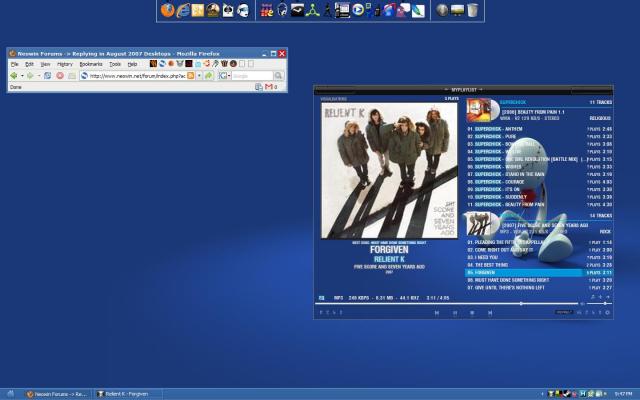
Task: Click the Firefox home button
Action: point(72,76)
